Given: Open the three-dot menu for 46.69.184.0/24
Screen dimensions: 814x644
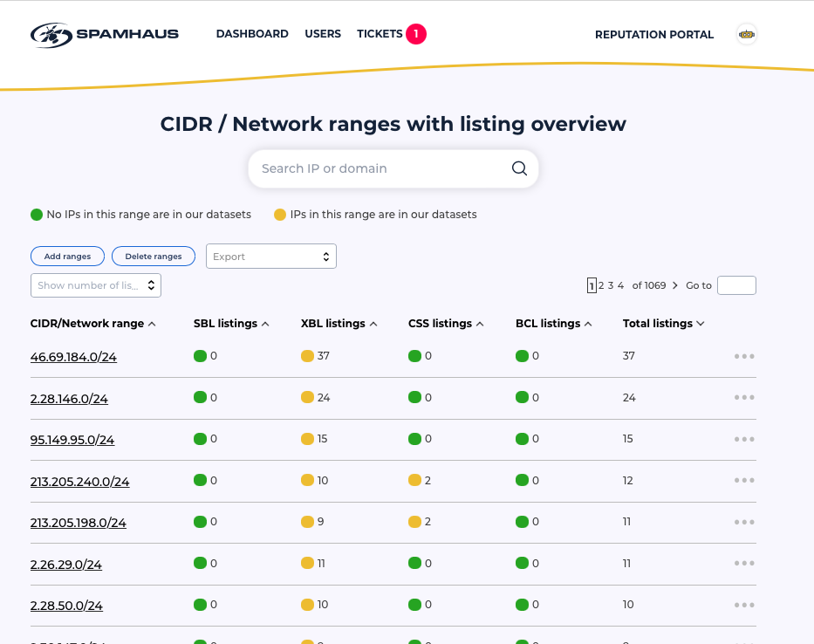Looking at the screenshot, I should coord(744,356).
